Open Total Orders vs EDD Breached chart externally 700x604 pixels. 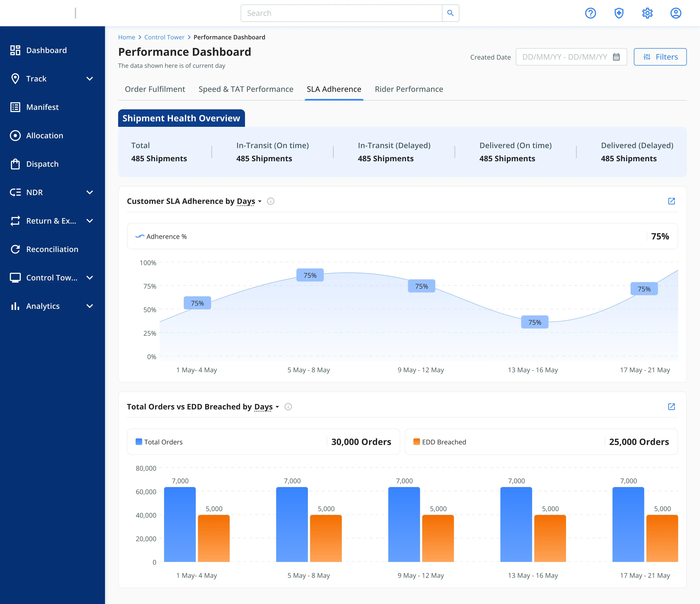click(x=671, y=407)
